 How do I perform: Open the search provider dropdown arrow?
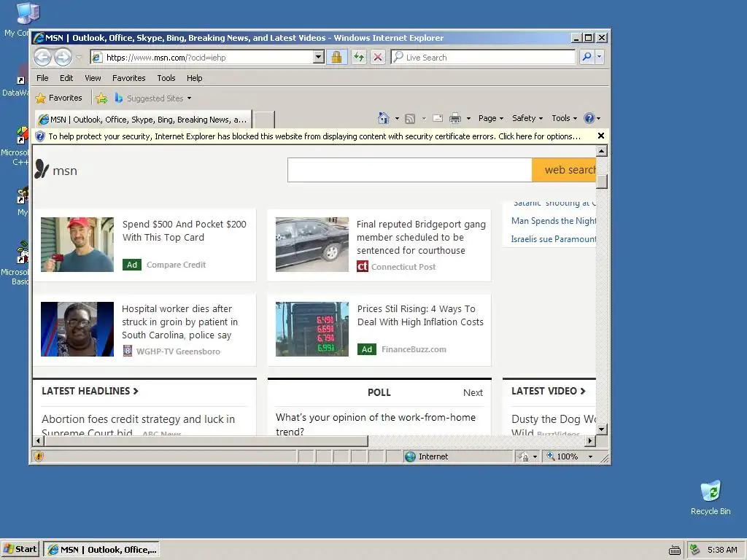point(600,57)
